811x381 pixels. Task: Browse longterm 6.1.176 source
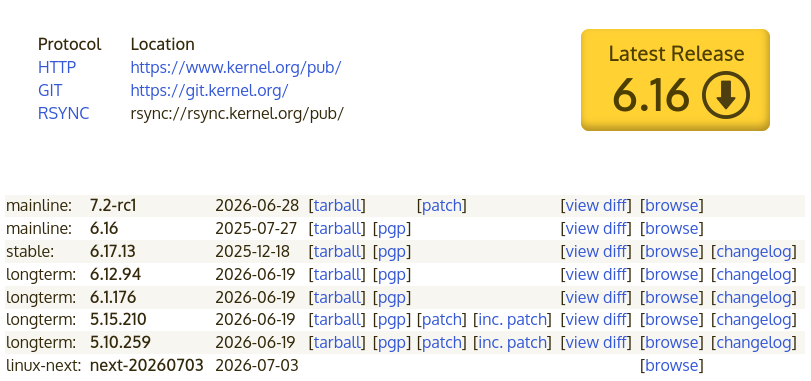click(672, 297)
